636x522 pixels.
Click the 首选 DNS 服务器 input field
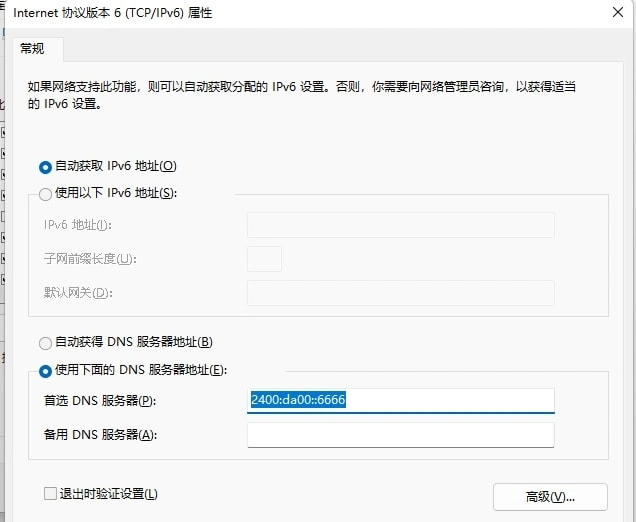click(x=400, y=401)
